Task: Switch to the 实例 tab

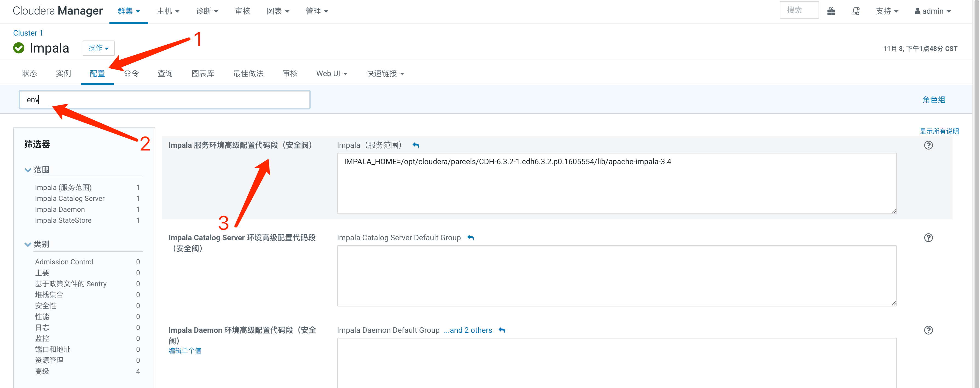Action: point(63,73)
